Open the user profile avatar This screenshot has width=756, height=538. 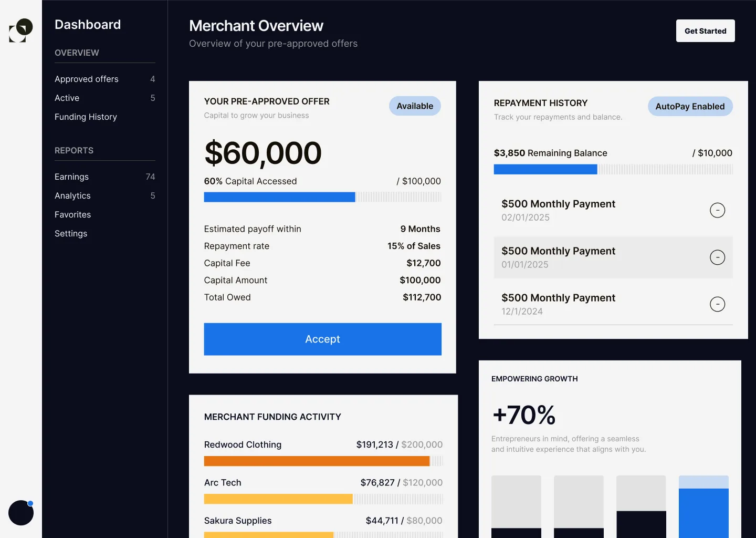tap(21, 513)
